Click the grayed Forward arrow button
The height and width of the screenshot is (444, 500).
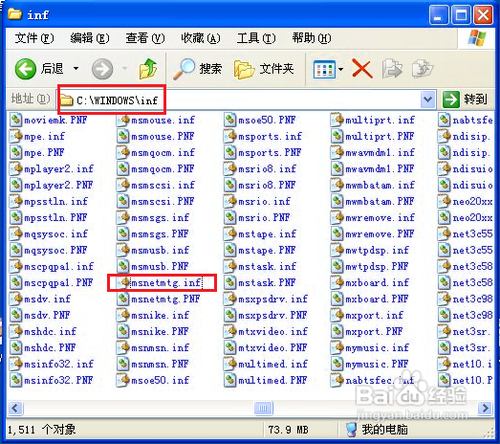[x=102, y=69]
